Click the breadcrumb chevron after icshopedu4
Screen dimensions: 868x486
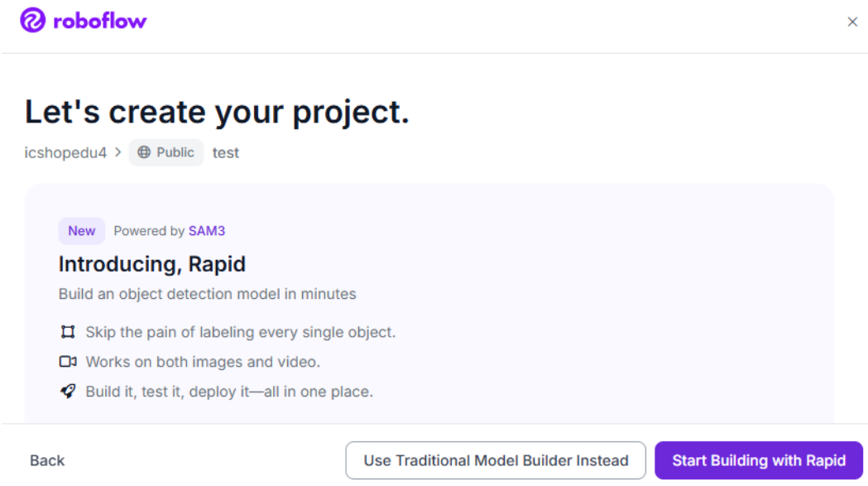coord(117,152)
